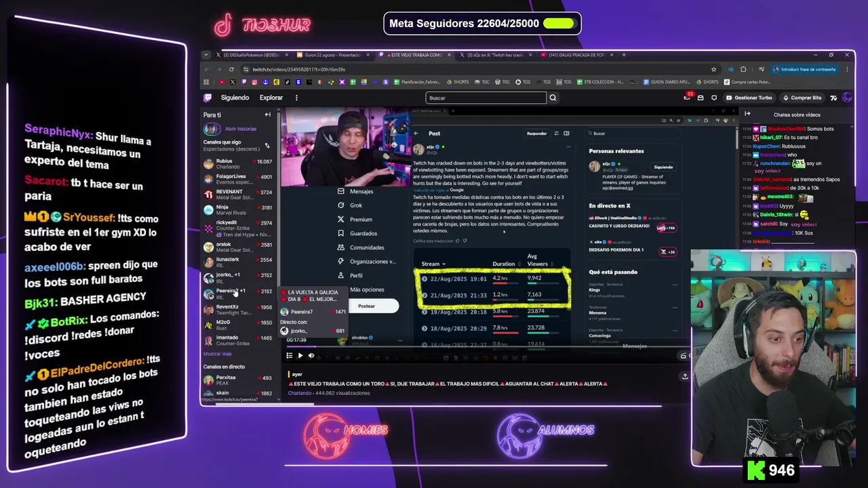868x488 pixels.
Task: Click the Charlando category link below video
Action: coord(300,393)
